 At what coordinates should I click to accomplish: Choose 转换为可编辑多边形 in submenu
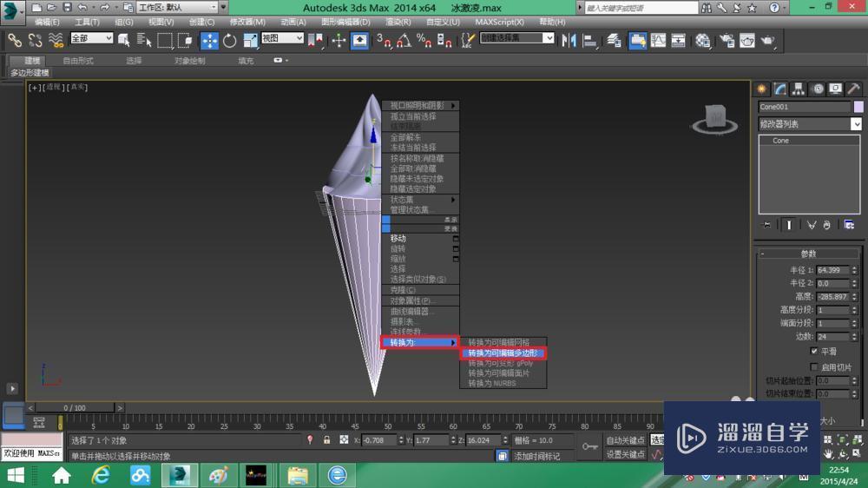[x=503, y=353]
